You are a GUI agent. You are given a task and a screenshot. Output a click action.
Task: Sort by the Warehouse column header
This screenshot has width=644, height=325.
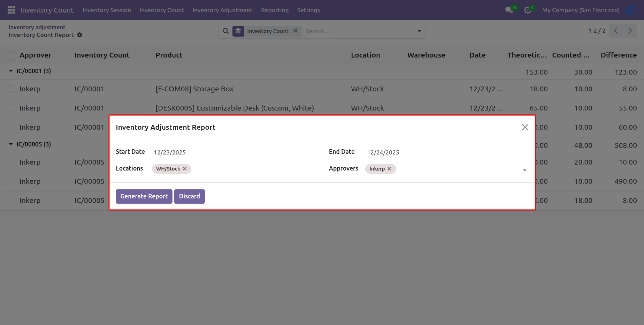click(426, 55)
